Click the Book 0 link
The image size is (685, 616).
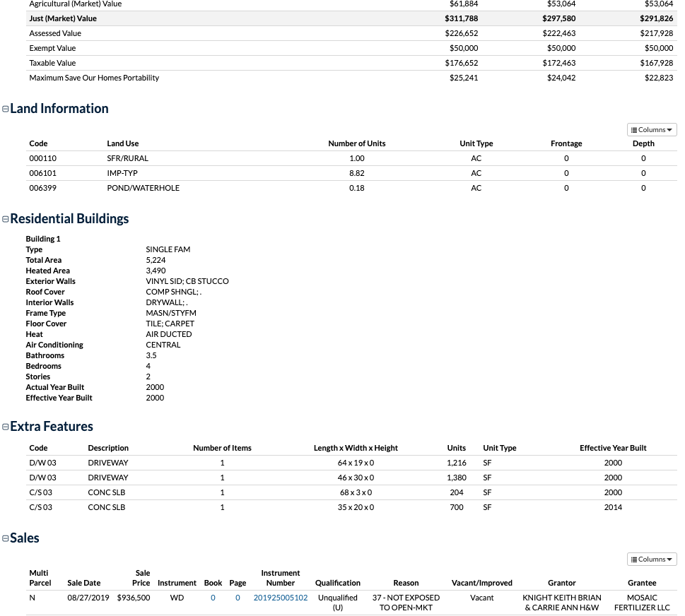213,598
